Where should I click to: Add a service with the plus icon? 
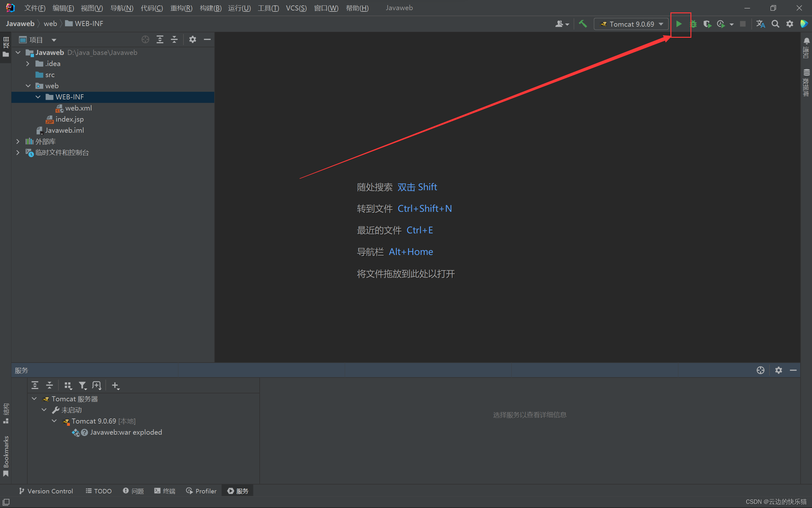[x=115, y=386]
